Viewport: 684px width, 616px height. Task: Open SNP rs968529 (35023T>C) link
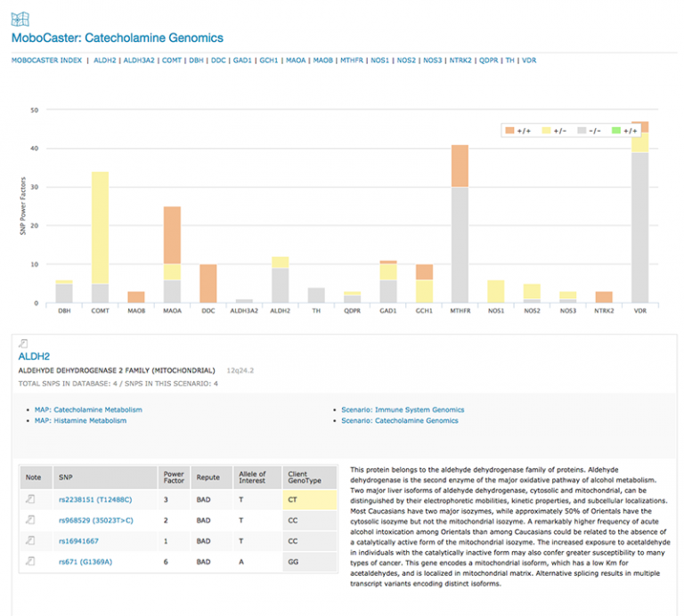(96, 521)
